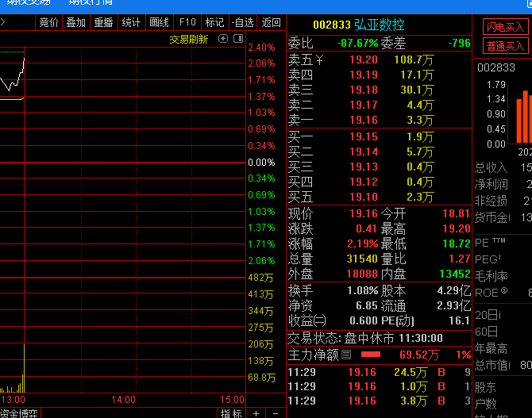Open the 指标 indicator button
The image size is (532, 418).
231,413
